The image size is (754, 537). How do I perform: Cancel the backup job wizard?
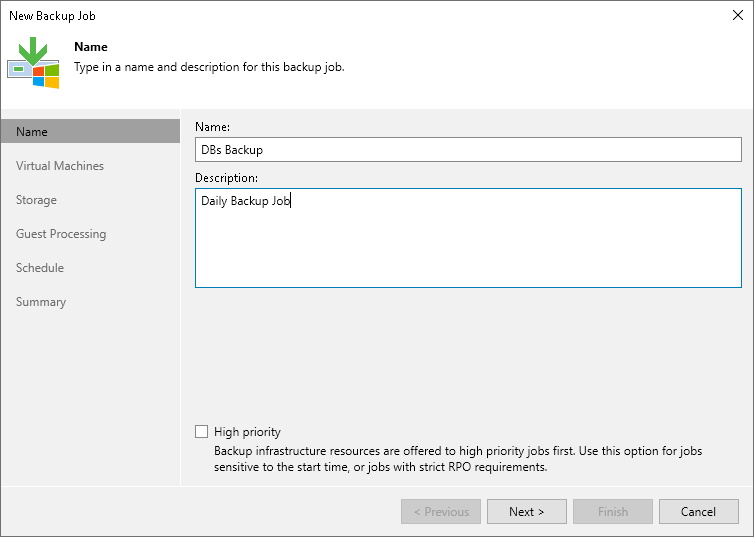(698, 512)
